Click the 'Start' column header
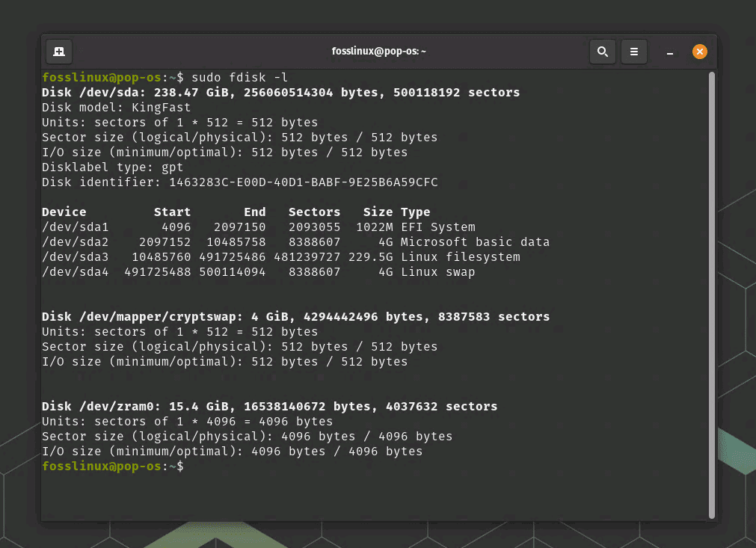The image size is (756, 548). coord(172,212)
